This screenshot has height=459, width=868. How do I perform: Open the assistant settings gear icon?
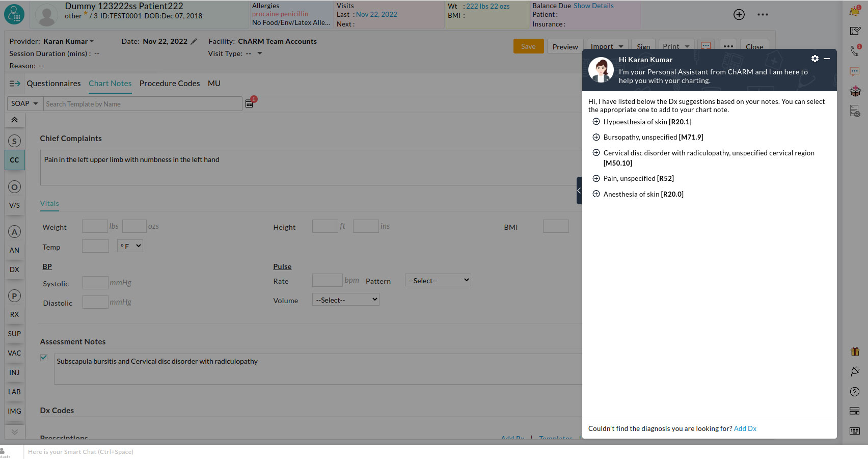point(815,59)
